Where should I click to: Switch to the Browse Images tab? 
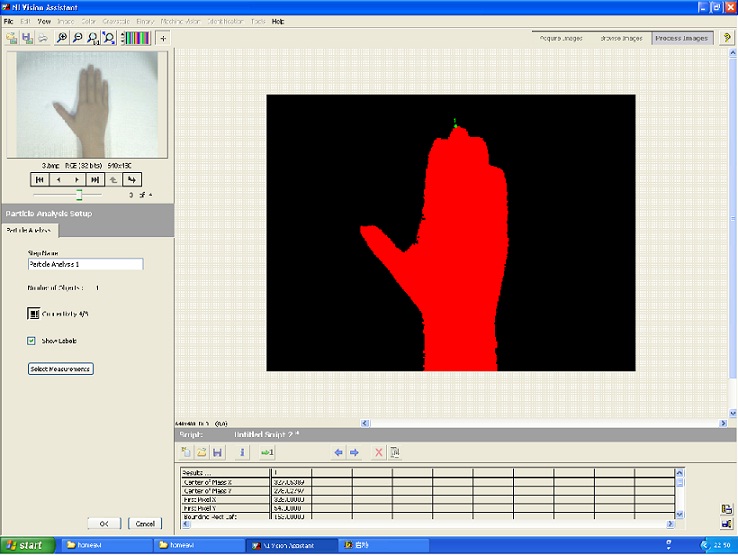coord(621,38)
